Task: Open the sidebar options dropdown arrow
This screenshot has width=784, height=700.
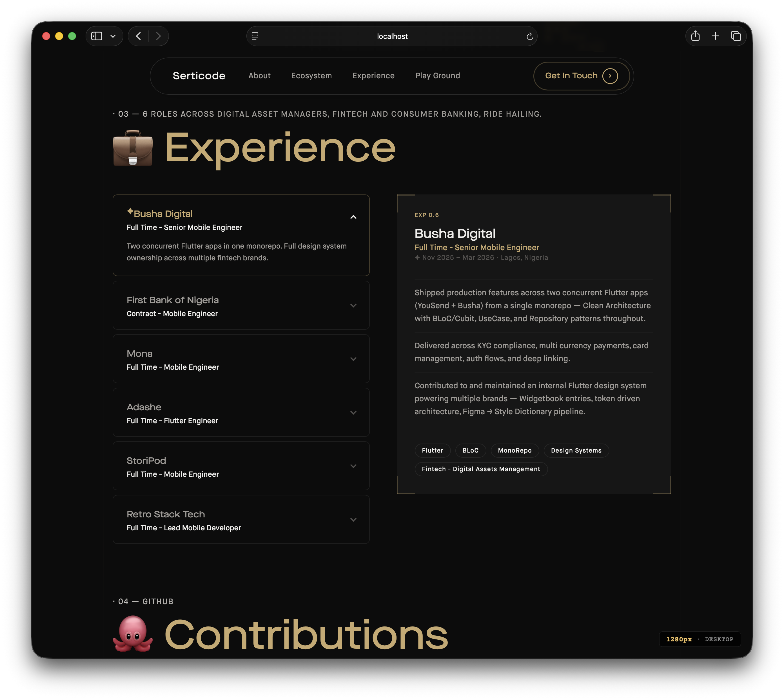Action: 113,36
